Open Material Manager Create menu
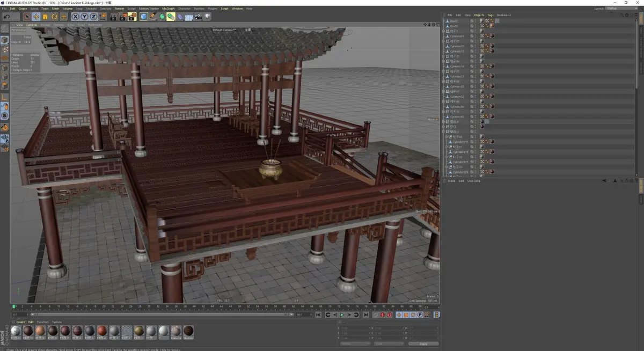This screenshot has width=644, height=351. pyautogui.click(x=20, y=322)
